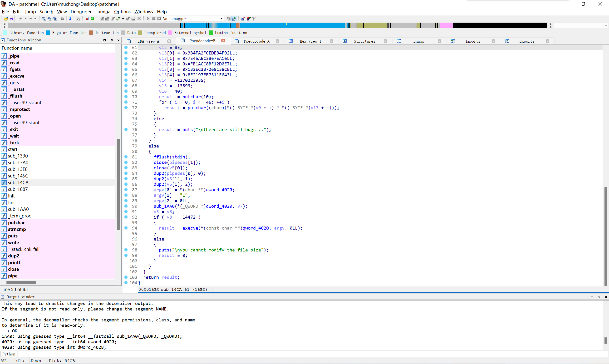Click the gray X undefine toolbar icon
This screenshot has width=609, height=364.
139,19
